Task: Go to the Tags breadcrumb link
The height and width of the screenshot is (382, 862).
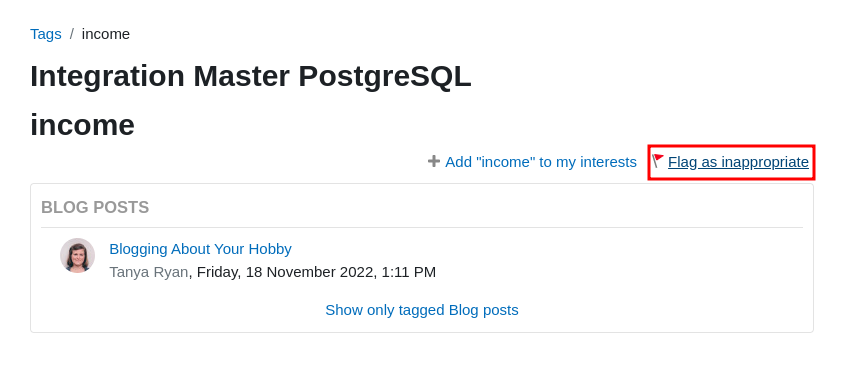Action: coord(46,34)
